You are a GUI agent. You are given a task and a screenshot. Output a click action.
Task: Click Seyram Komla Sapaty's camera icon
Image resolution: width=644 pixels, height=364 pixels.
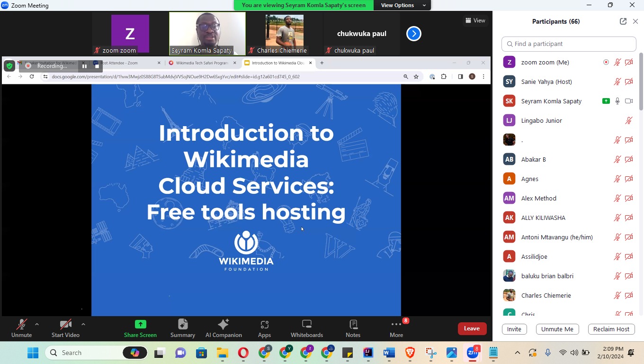click(629, 101)
